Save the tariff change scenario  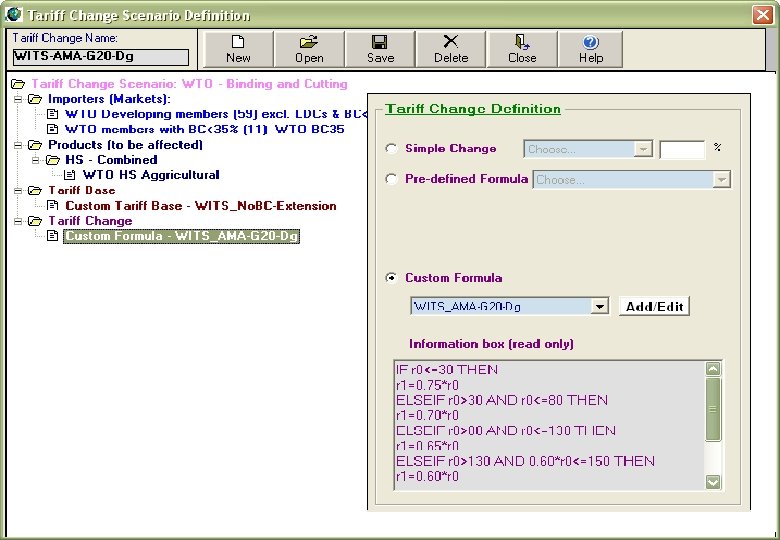(381, 49)
